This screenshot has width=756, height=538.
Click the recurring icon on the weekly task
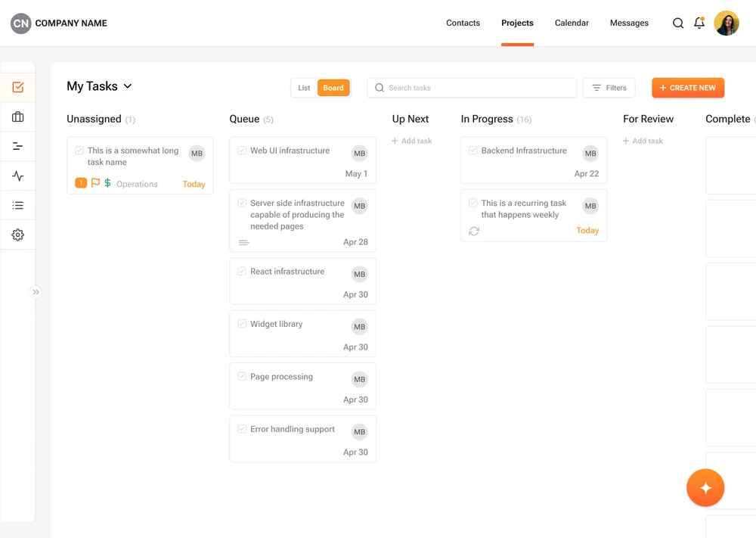(474, 231)
